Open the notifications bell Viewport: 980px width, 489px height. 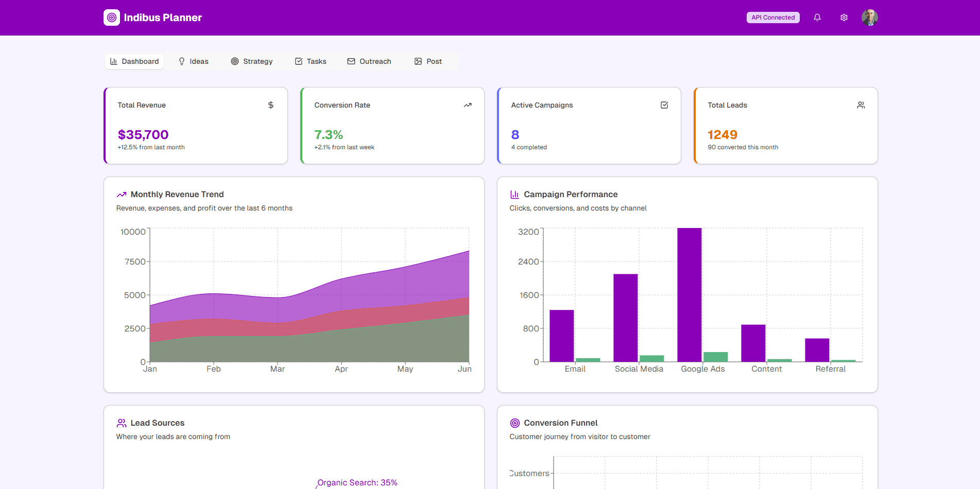pyautogui.click(x=817, y=18)
